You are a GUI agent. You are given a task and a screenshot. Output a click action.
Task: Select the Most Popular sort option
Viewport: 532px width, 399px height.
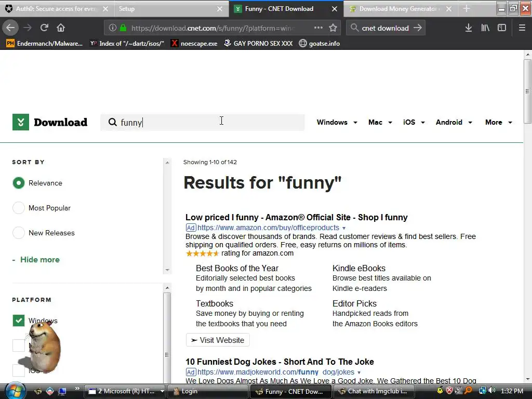19,208
